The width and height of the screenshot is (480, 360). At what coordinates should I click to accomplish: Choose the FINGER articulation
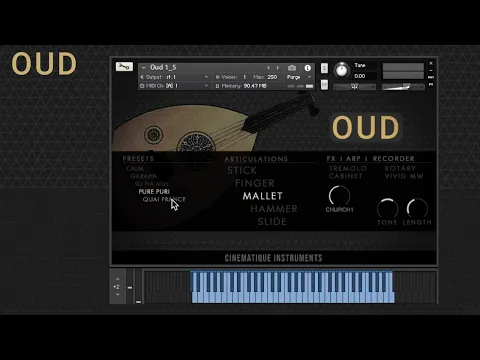(255, 183)
